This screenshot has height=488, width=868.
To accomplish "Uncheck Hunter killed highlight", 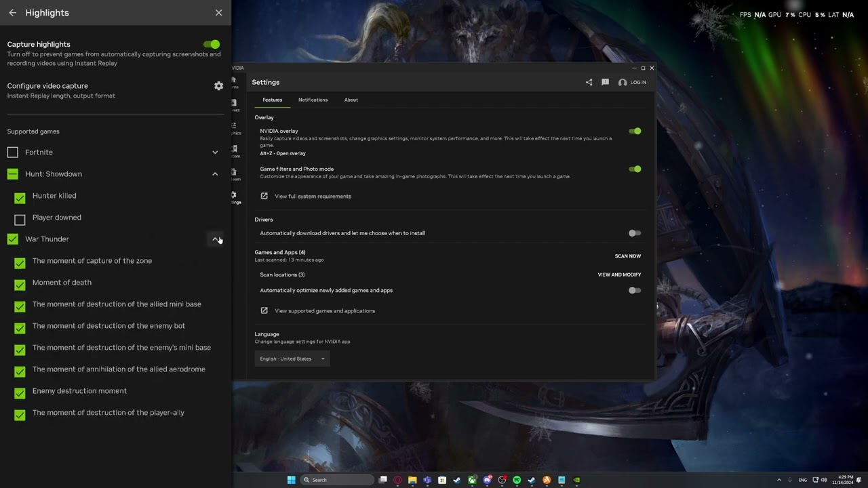I will click(20, 198).
